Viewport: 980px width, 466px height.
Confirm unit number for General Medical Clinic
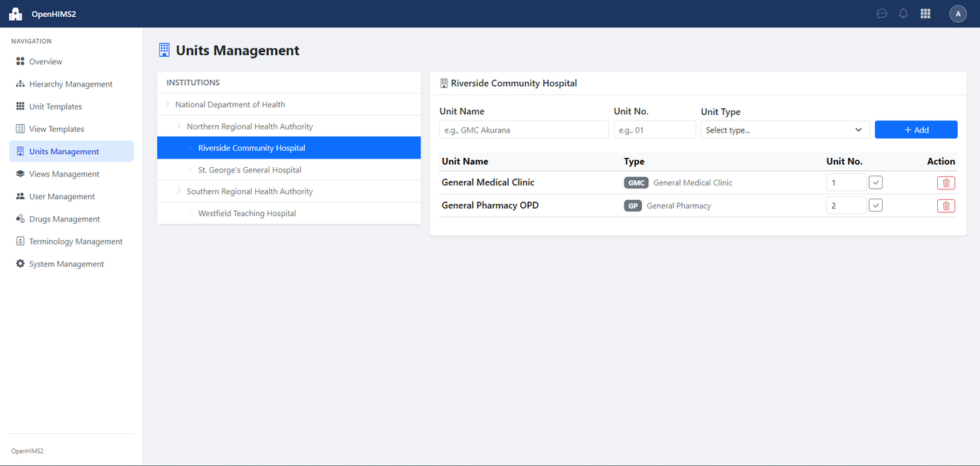point(876,182)
